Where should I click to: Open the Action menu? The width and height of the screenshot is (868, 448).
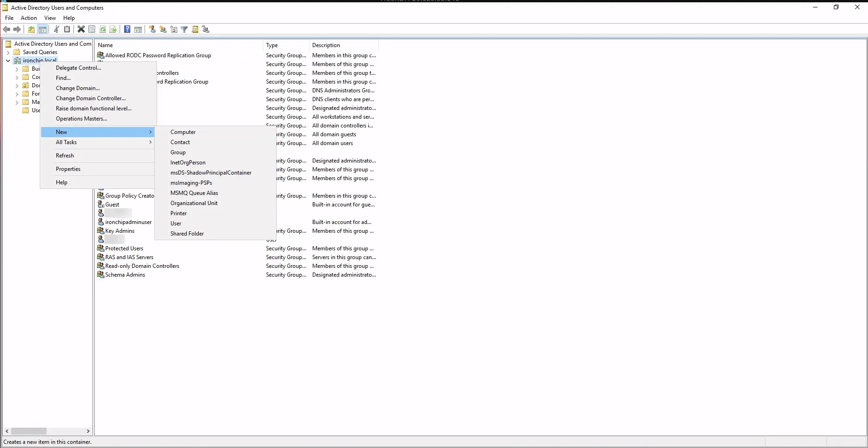[x=29, y=18]
